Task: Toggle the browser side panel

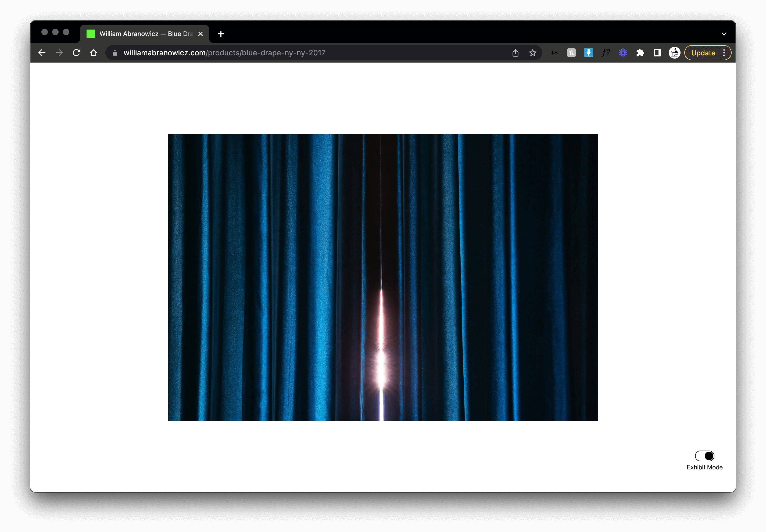Action: [x=657, y=53]
